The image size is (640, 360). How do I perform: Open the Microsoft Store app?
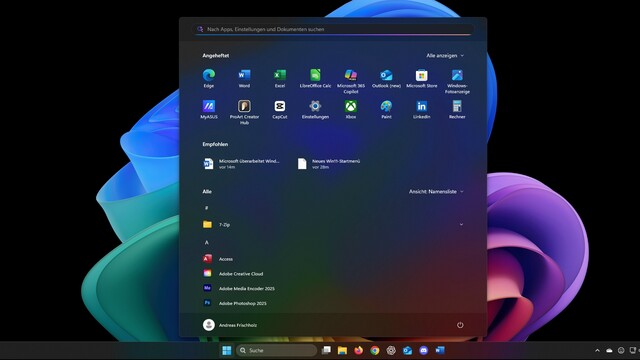422,78
